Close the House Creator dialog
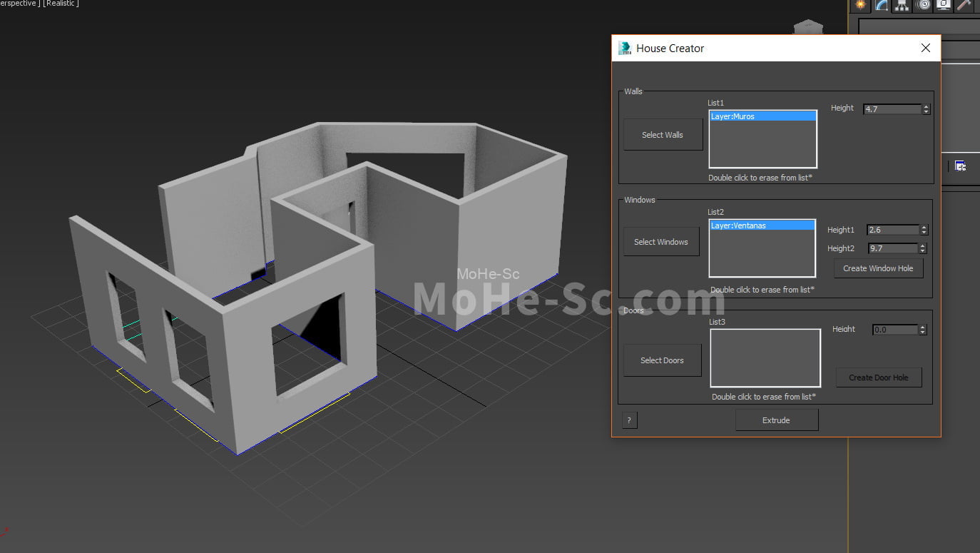Screen dimensions: 980x553 coord(925,48)
